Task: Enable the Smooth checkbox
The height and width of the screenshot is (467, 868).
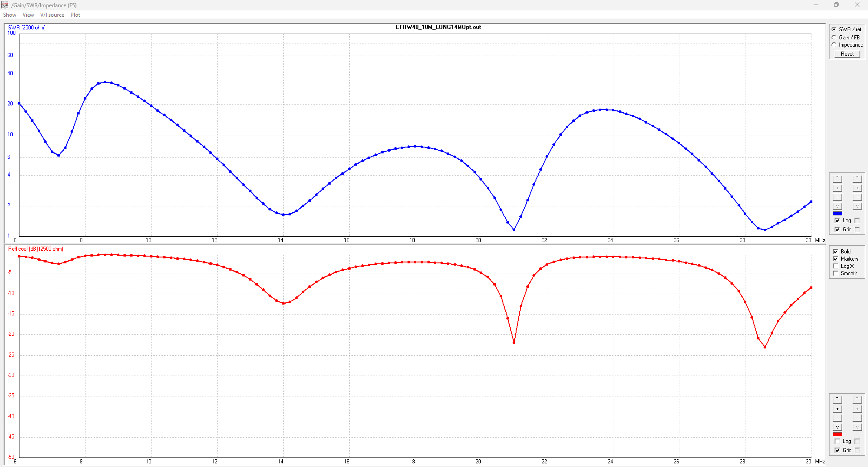Action: click(836, 273)
